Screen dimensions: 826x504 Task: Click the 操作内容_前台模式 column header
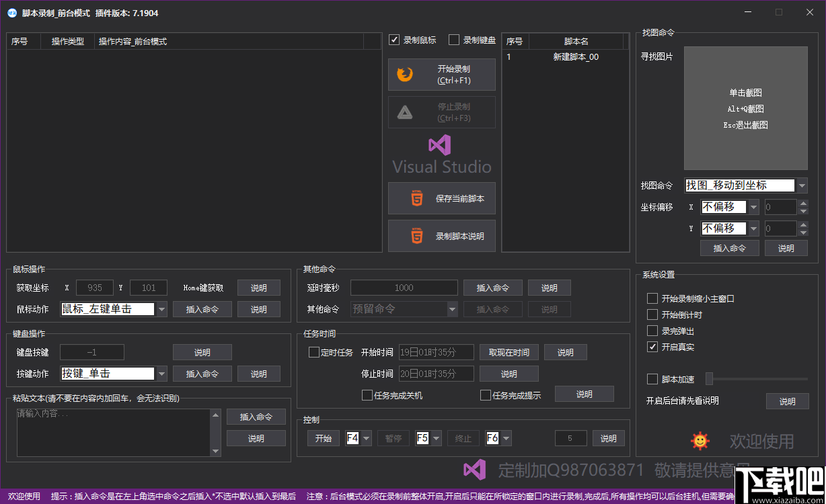coord(229,42)
